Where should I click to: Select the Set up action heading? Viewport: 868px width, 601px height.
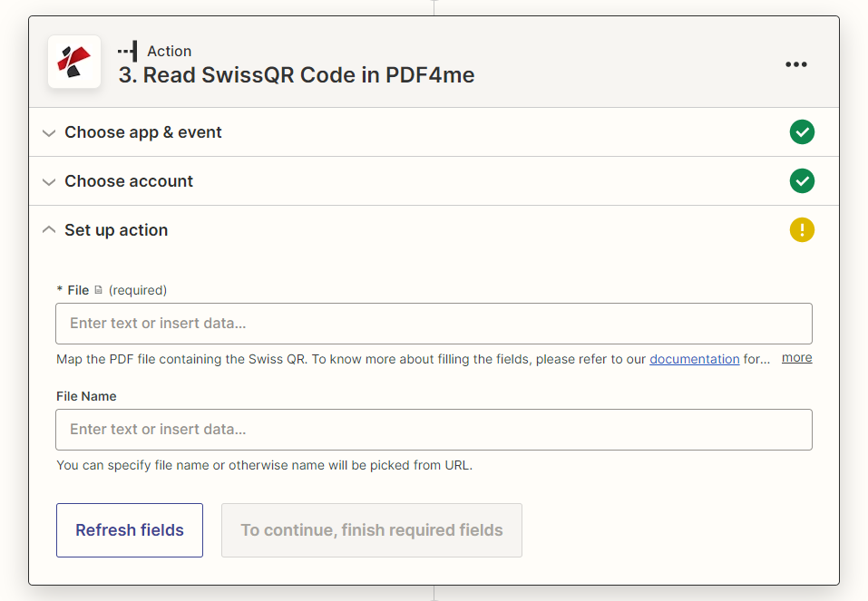click(x=116, y=230)
